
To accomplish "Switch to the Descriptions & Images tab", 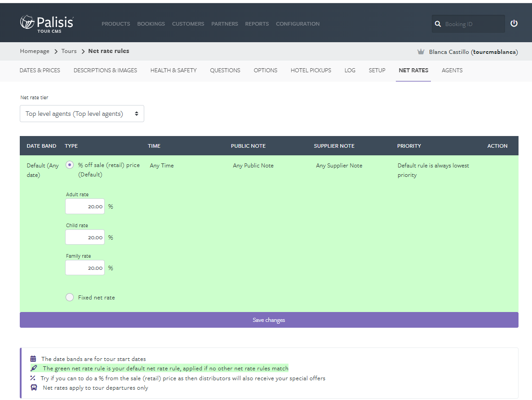I will coord(105,70).
